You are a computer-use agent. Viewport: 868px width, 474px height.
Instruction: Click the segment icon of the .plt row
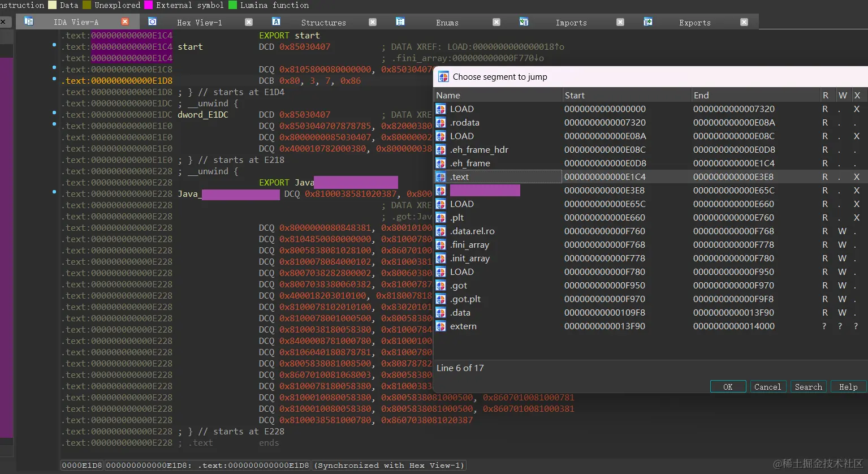point(441,218)
